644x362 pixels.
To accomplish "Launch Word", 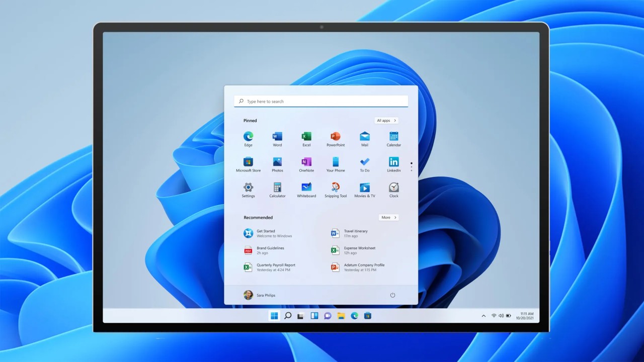I will tap(277, 136).
